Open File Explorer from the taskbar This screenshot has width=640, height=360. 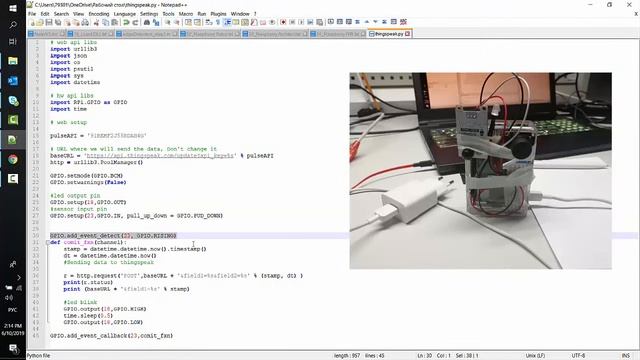coord(13,61)
